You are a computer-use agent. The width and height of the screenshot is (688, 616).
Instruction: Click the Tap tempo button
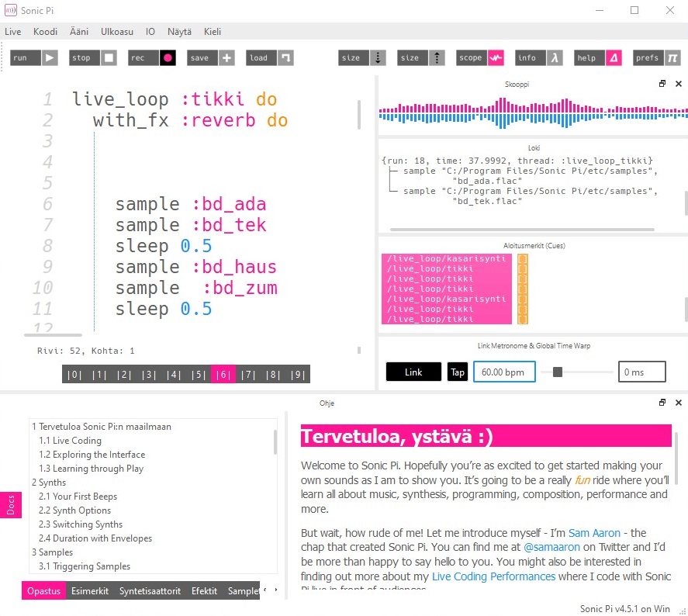pos(457,372)
